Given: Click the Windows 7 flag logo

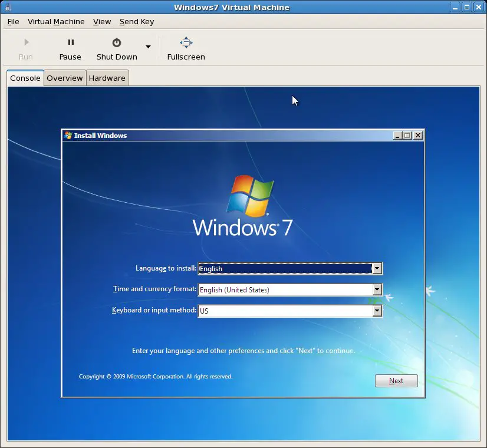Looking at the screenshot, I should (250, 196).
